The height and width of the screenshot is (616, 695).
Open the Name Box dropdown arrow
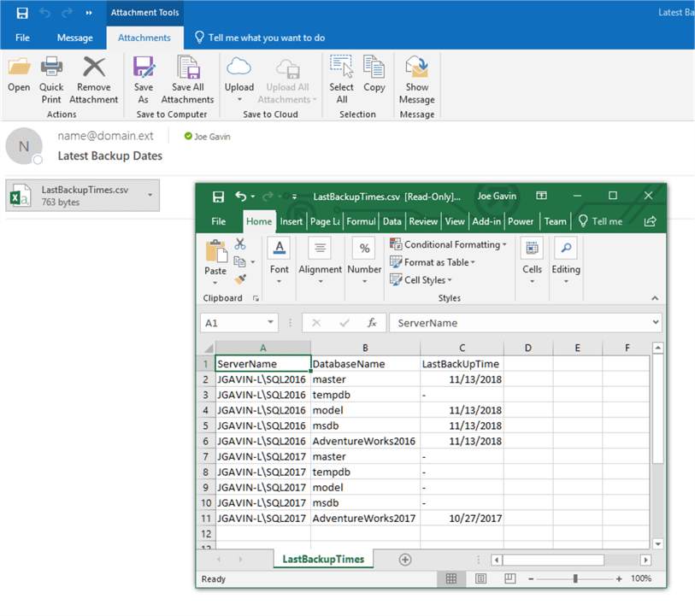271,323
